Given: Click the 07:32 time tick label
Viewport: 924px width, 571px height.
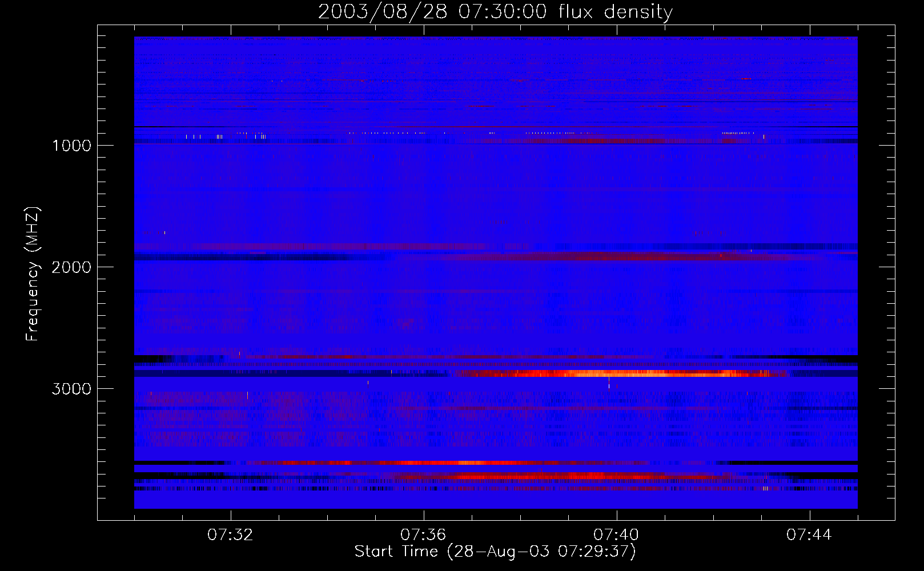Looking at the screenshot, I should pos(230,535).
